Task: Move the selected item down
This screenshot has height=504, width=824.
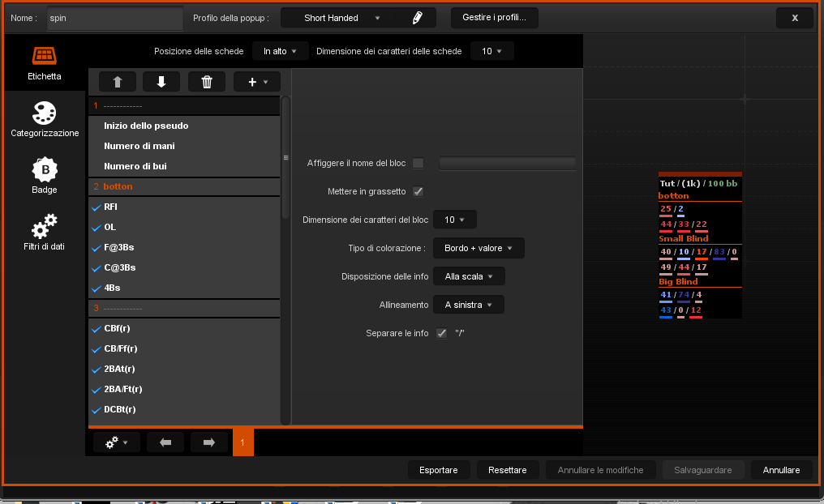Action: 161,82
